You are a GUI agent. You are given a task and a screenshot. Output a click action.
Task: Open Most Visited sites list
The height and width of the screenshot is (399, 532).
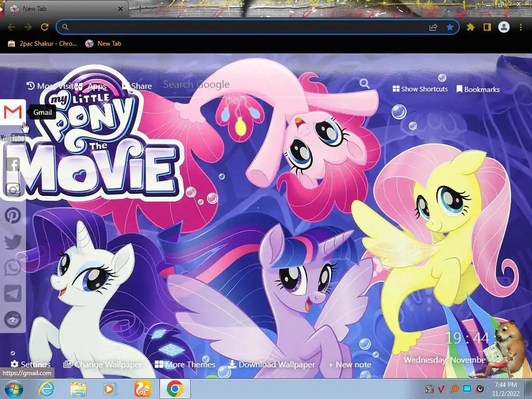(50, 86)
